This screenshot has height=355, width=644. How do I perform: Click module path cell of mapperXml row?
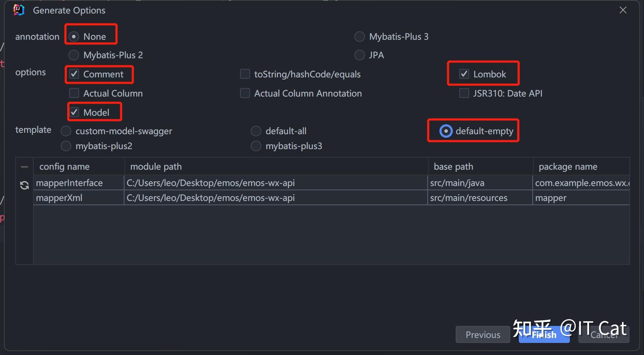coord(276,198)
